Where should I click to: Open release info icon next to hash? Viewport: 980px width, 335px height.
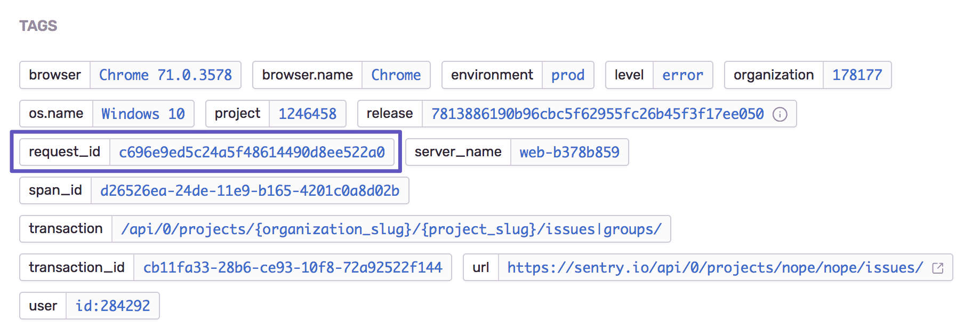click(x=780, y=114)
